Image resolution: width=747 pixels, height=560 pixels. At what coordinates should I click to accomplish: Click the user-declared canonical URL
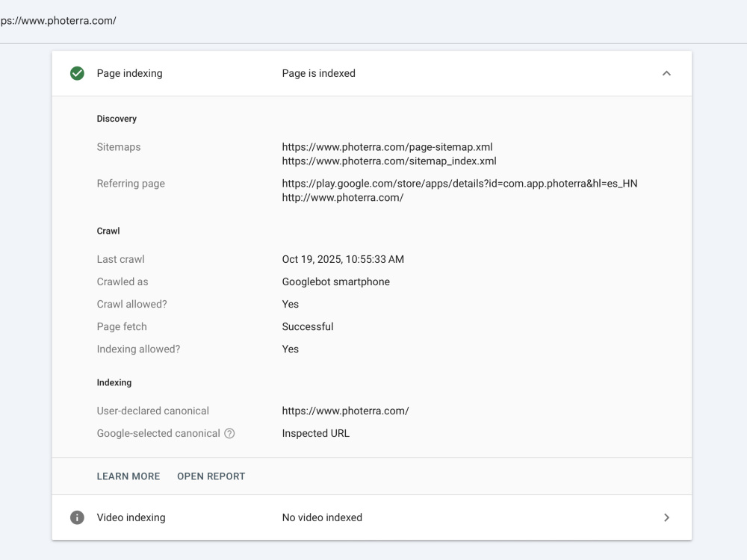coord(345,411)
